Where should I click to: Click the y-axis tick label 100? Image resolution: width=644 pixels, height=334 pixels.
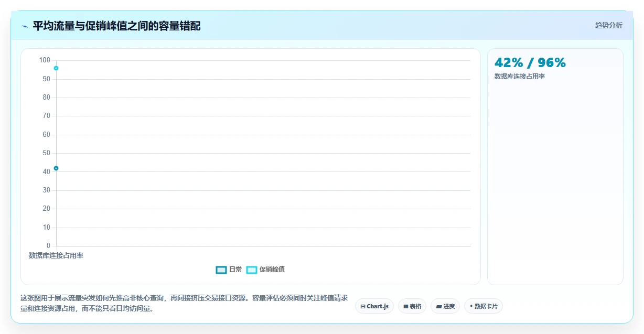tap(45, 60)
